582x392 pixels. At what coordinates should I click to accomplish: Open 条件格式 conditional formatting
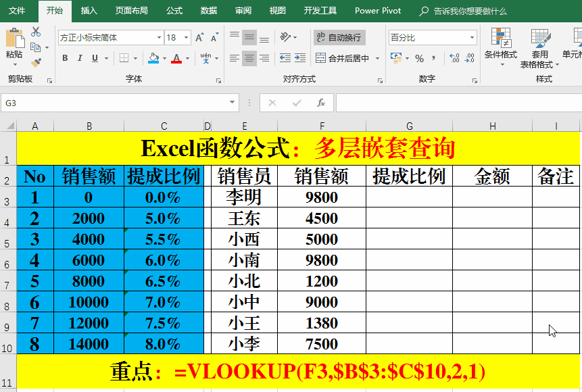[501, 47]
